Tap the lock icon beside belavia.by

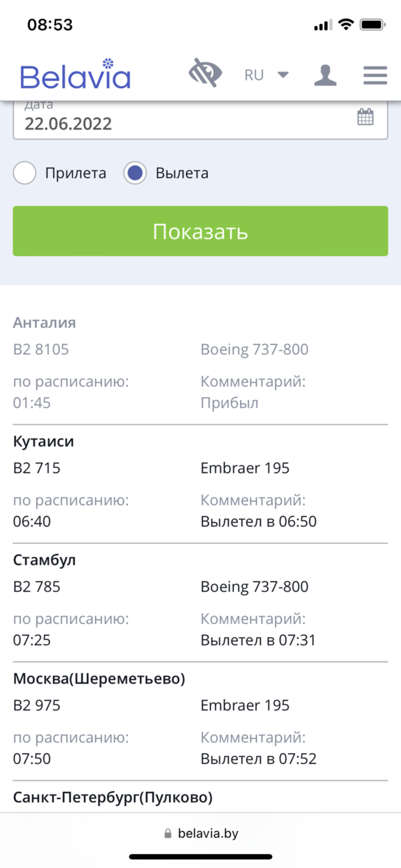(168, 834)
